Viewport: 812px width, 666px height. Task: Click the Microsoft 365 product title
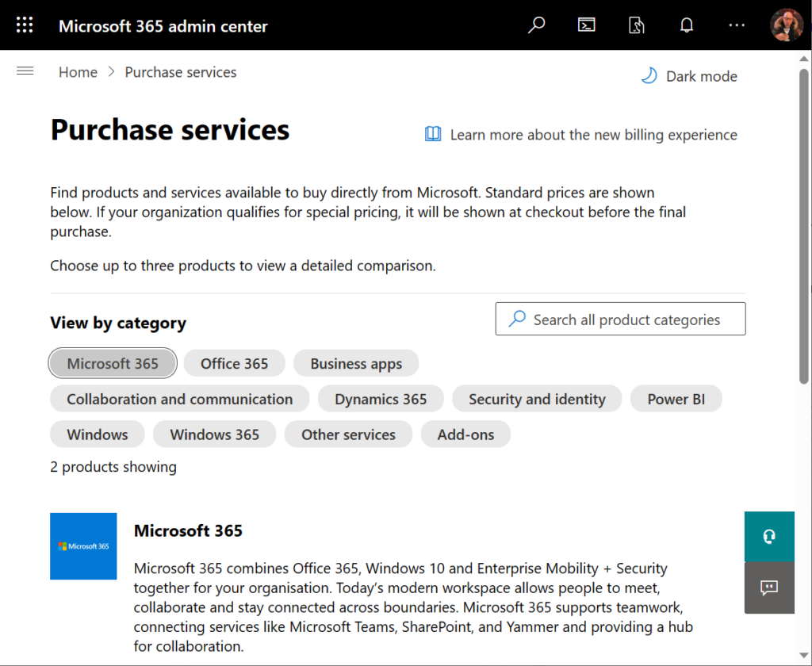coord(188,530)
